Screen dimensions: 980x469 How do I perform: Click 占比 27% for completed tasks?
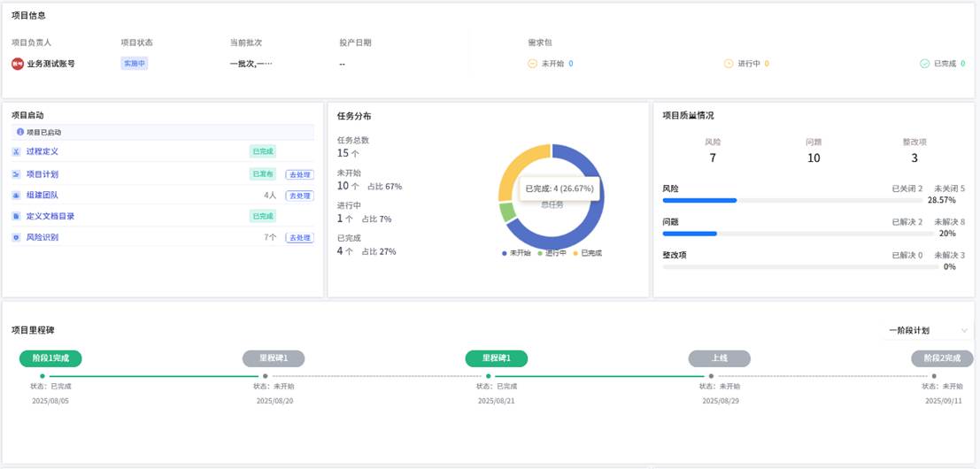379,251
